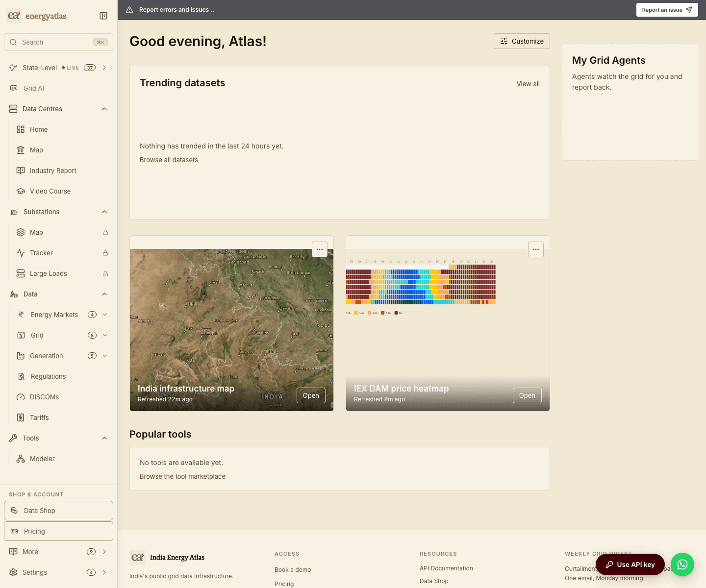The height and width of the screenshot is (588, 706).
Task: Focus the sidebar Search field
Action: tap(58, 42)
